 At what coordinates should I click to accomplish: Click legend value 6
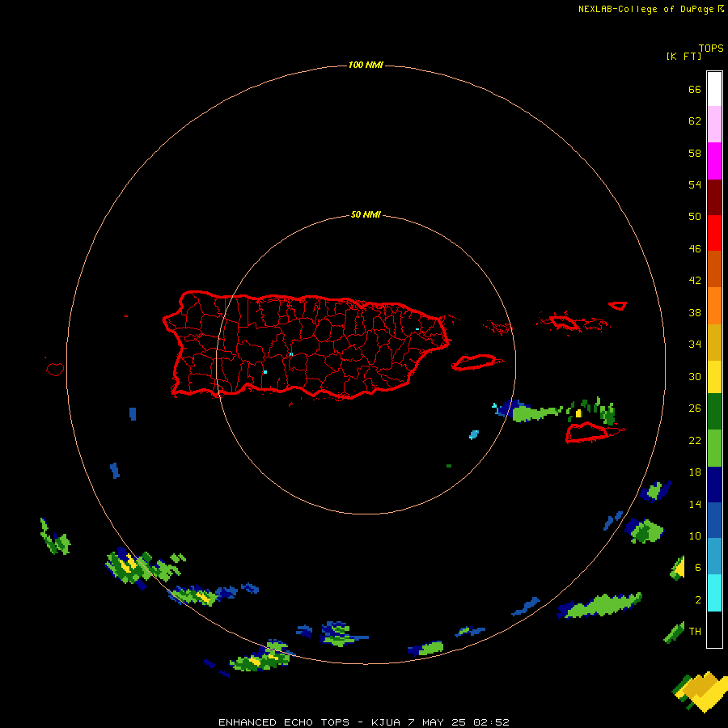[x=697, y=568]
